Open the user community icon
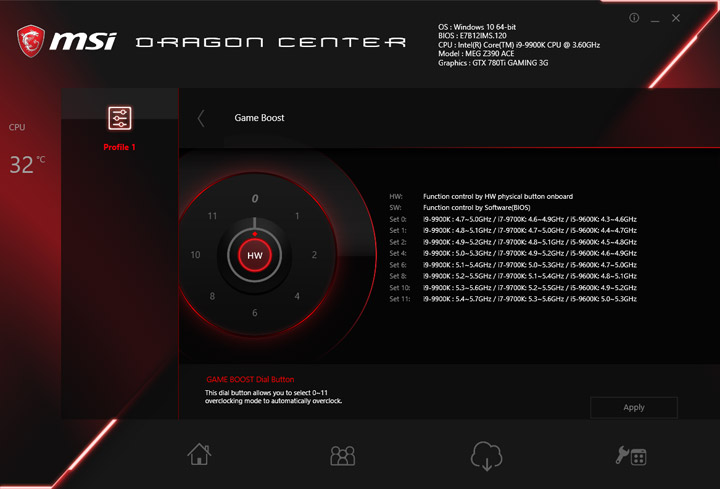 (x=343, y=455)
